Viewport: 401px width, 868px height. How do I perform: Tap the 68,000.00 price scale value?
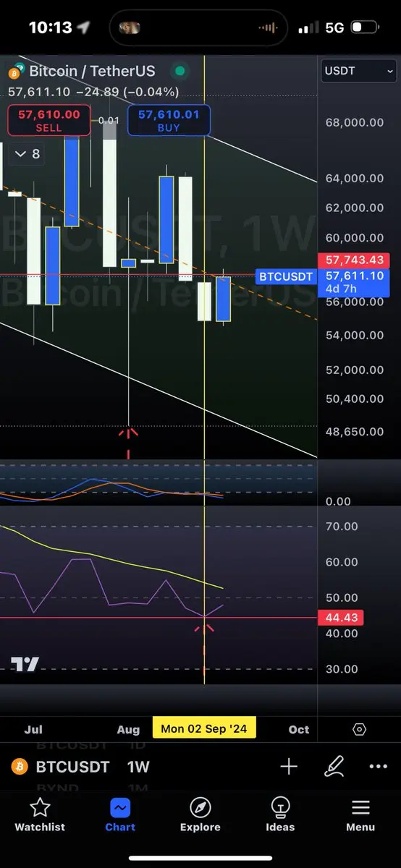point(355,123)
